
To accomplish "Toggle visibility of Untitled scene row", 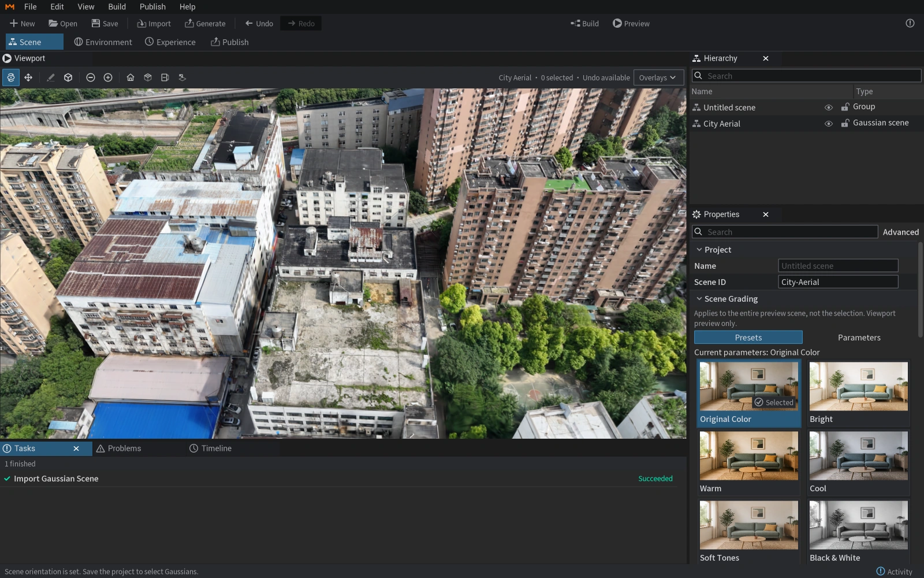I will [829, 108].
